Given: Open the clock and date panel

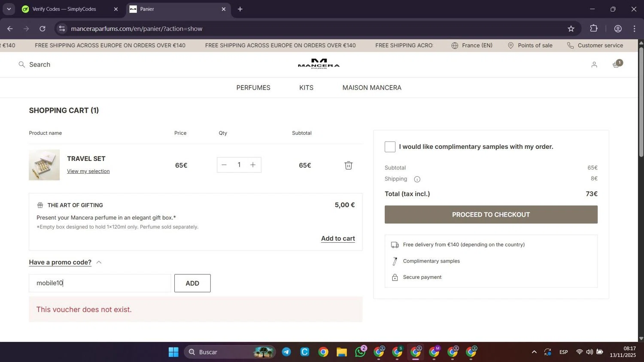Looking at the screenshot, I should pos(623,352).
